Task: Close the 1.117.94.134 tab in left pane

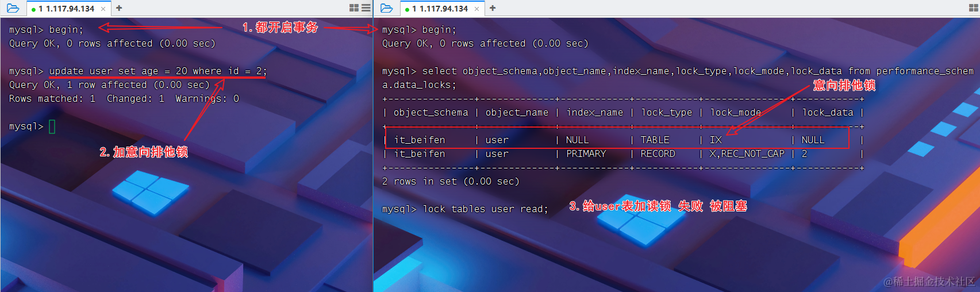Action: pos(103,9)
